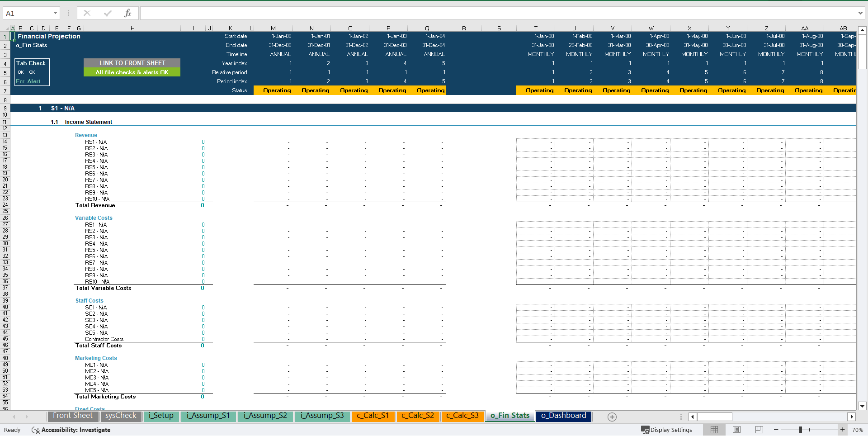Click the LINK TO FRONT SHEET button
Screen dimensions: 868x436
pyautogui.click(x=132, y=63)
